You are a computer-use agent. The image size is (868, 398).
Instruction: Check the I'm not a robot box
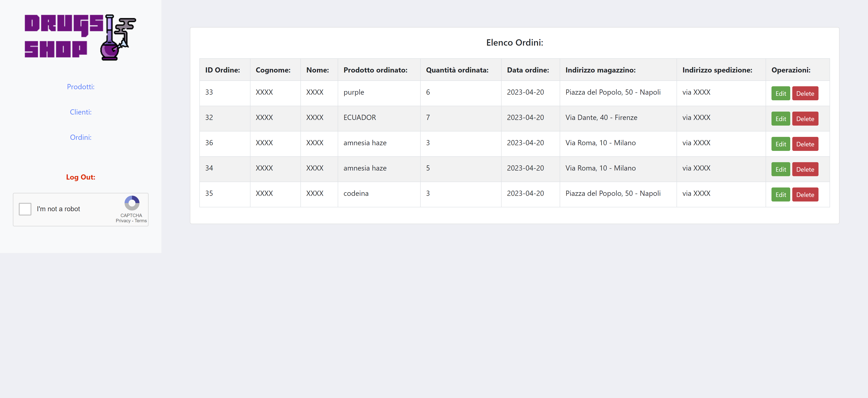25,209
